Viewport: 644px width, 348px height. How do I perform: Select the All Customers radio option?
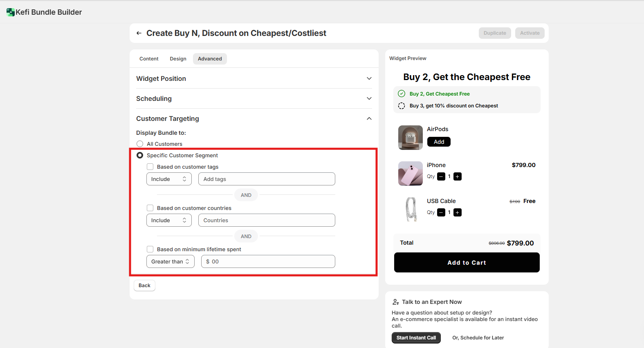tap(140, 144)
